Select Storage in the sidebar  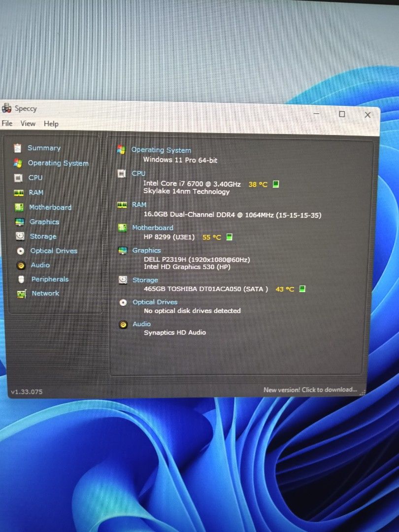coord(43,236)
